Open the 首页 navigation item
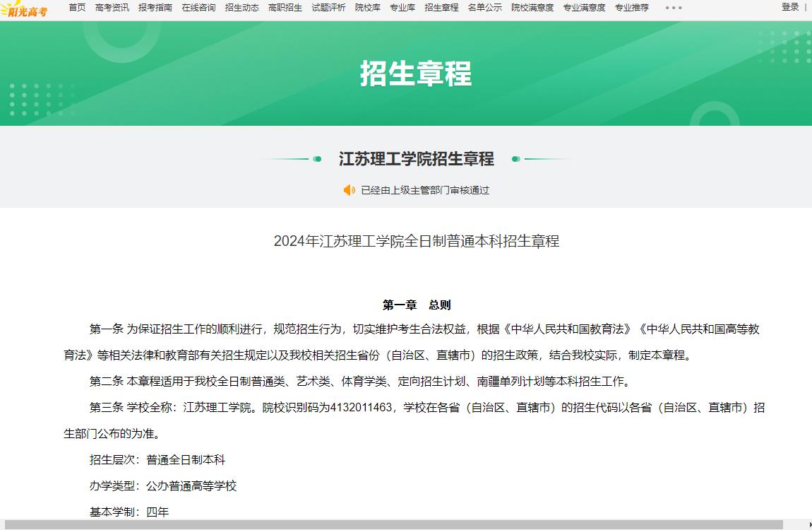Viewport: 812px width, 530px height. click(77, 8)
